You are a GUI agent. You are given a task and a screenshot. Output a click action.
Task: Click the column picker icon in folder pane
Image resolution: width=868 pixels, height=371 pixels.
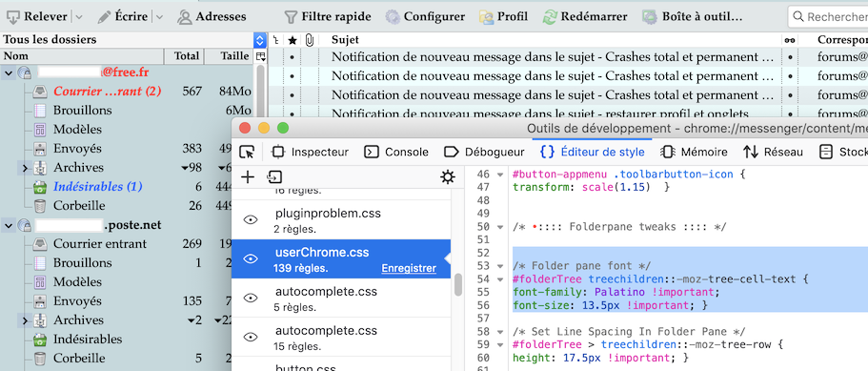coord(260,56)
